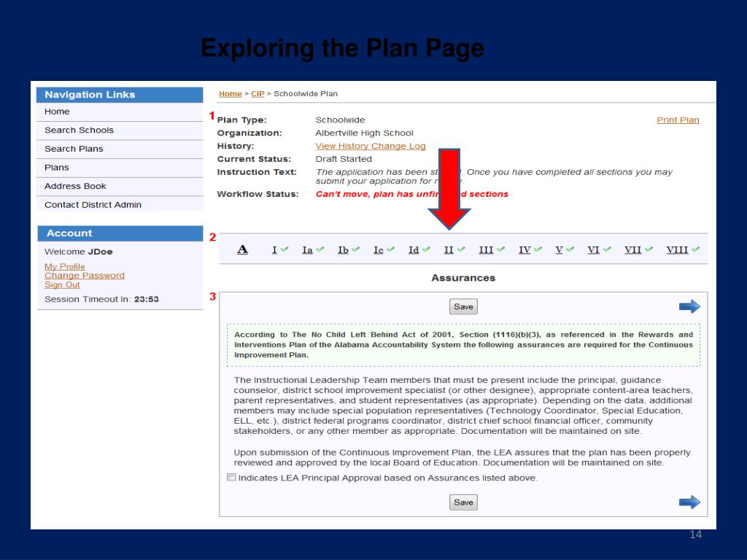Go to Home in Navigation Links

120,112
